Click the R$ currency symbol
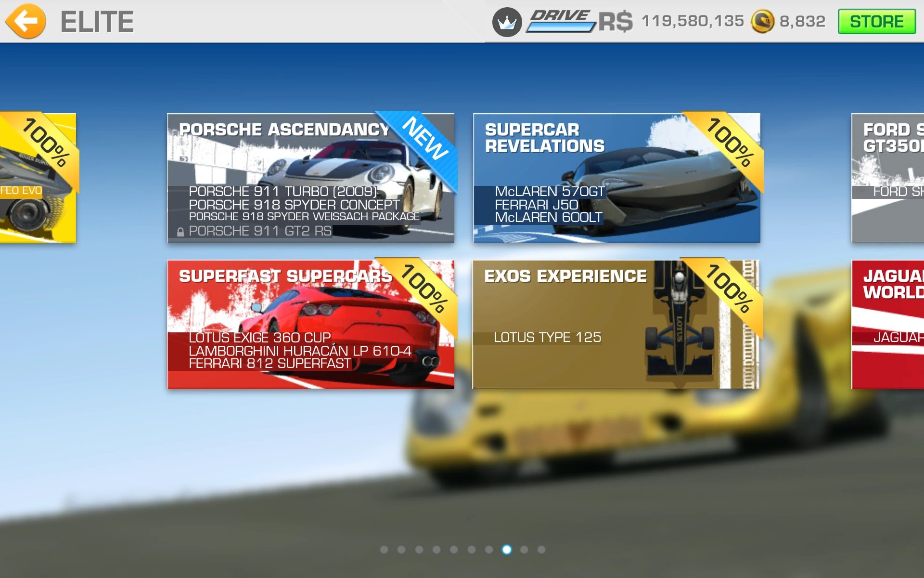 coord(615,22)
